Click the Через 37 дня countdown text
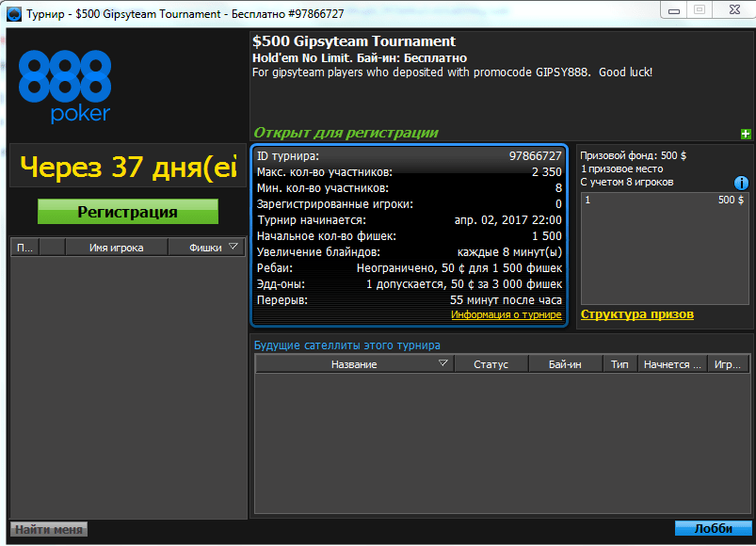Screen dimensions: 756x546 pyautogui.click(x=128, y=168)
